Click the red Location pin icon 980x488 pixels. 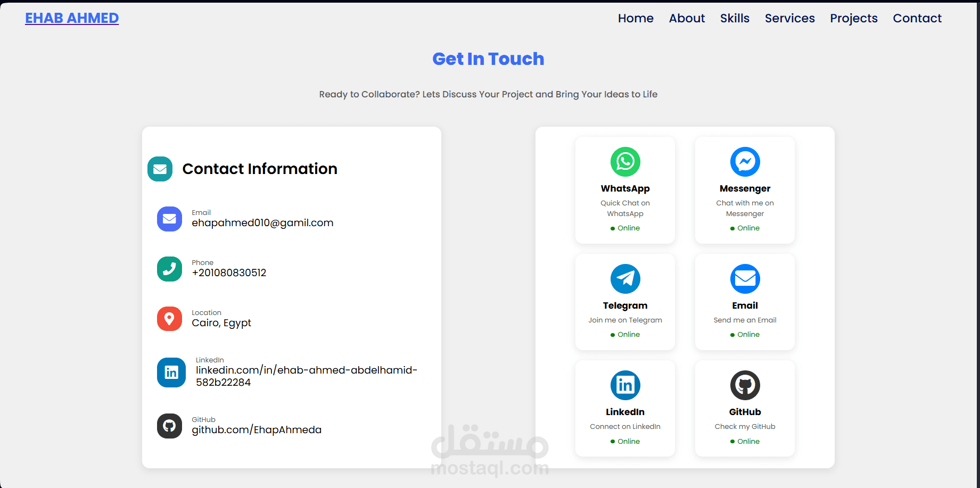coord(169,319)
